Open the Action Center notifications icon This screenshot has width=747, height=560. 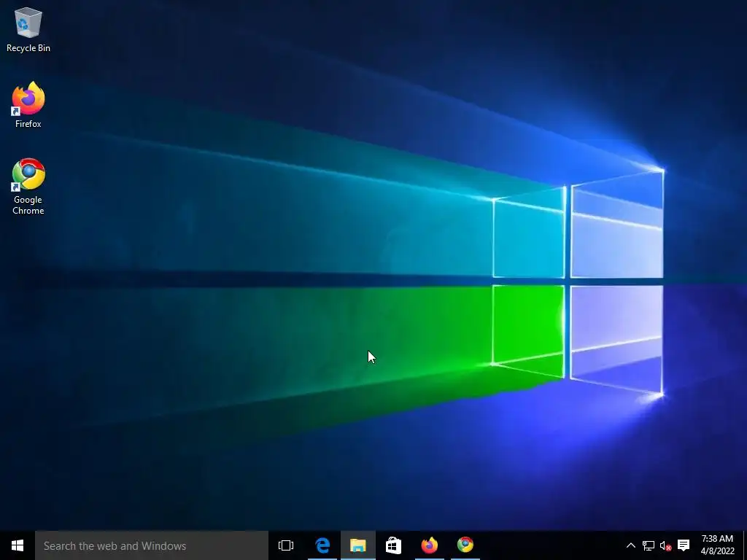click(684, 545)
